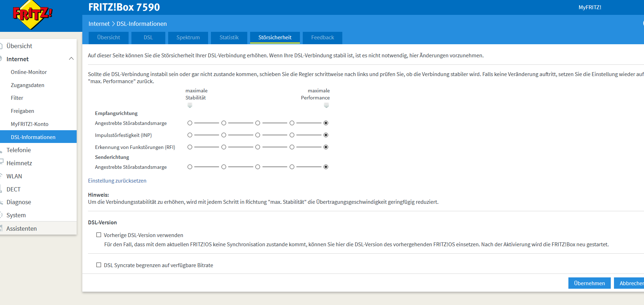Select the Störsicherheit tab
Viewport: 644px width, 305px height.
click(275, 38)
